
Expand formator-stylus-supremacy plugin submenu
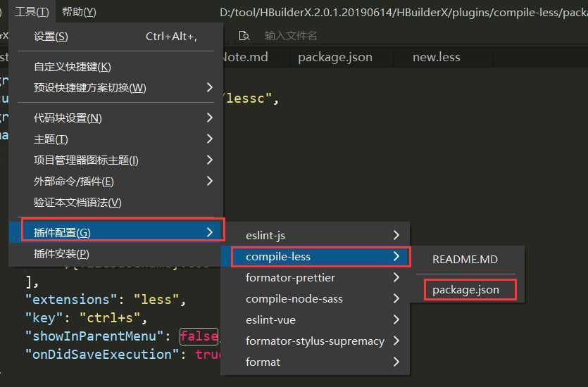tap(315, 341)
